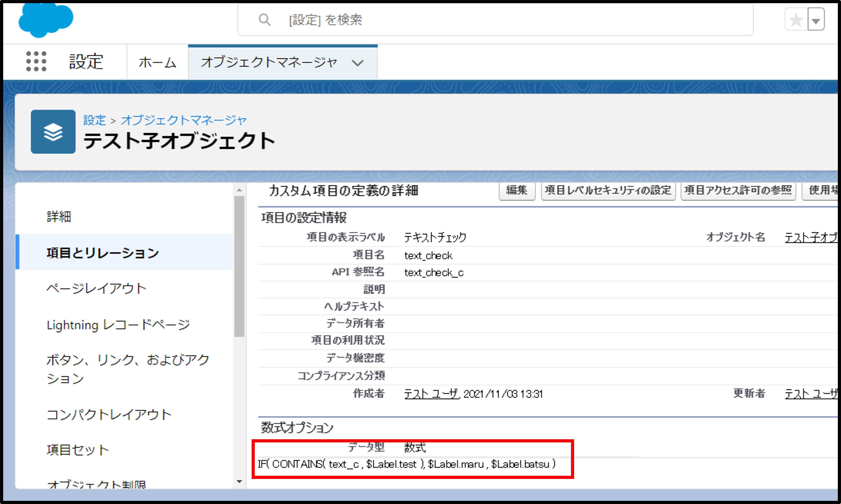Click sidebar scroll up arrow
The height and width of the screenshot is (504, 841).
pyautogui.click(x=239, y=190)
